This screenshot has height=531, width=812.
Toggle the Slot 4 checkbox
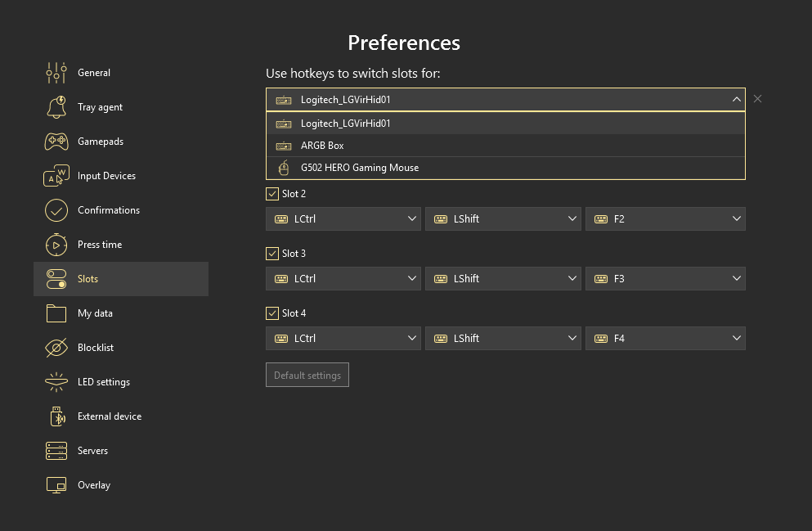click(272, 313)
